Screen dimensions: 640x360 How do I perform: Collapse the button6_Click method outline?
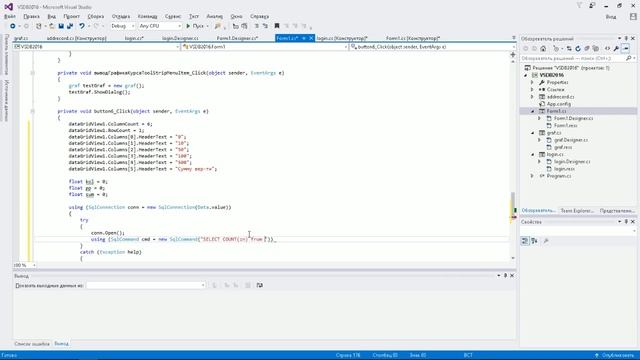[x=33, y=111]
